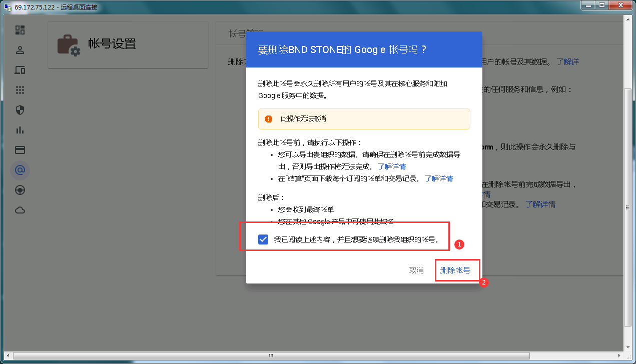Open the Reports bar chart icon in the sidebar
This screenshot has height=364, width=636.
tap(20, 130)
